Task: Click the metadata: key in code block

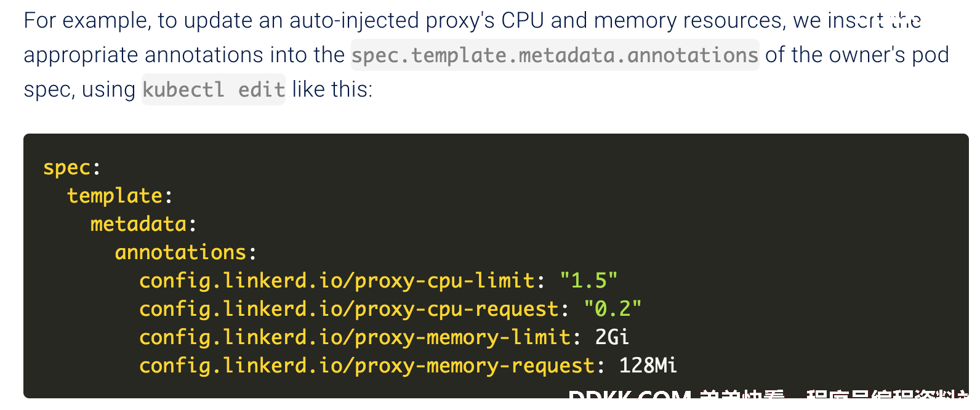Action: 144,224
